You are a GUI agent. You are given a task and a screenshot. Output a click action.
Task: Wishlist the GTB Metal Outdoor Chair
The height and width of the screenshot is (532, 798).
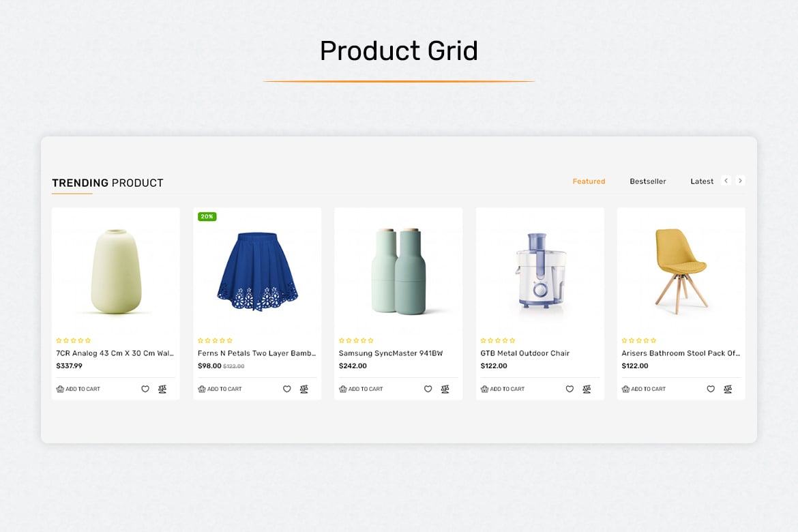click(570, 389)
